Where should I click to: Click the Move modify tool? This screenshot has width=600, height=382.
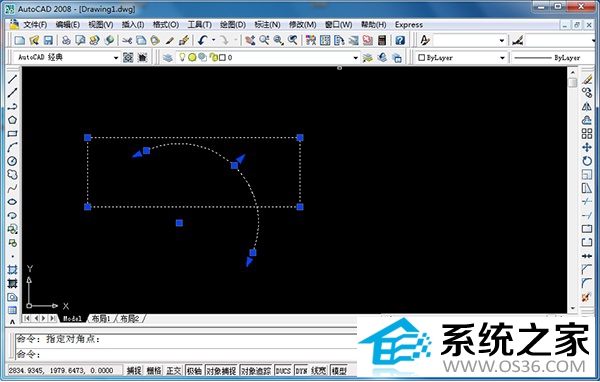pyautogui.click(x=587, y=147)
